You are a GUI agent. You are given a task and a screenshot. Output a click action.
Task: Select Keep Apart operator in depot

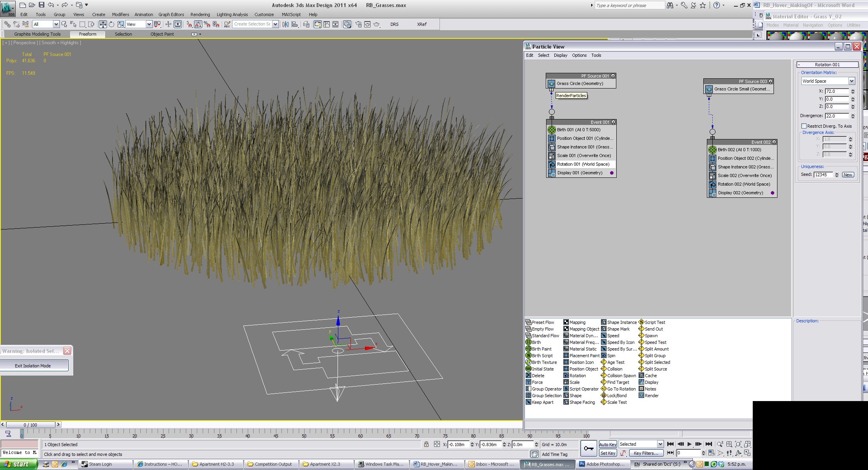point(540,402)
